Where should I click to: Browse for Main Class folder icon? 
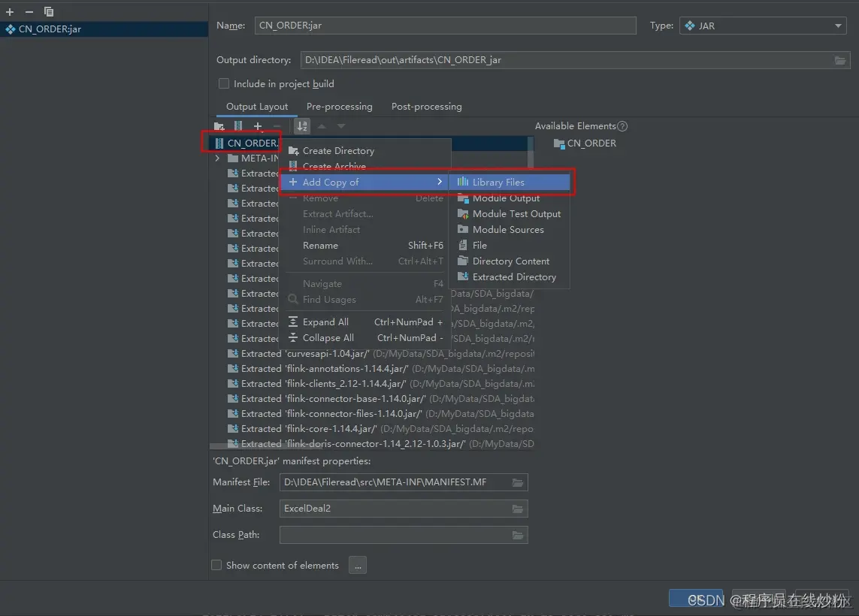click(x=518, y=509)
